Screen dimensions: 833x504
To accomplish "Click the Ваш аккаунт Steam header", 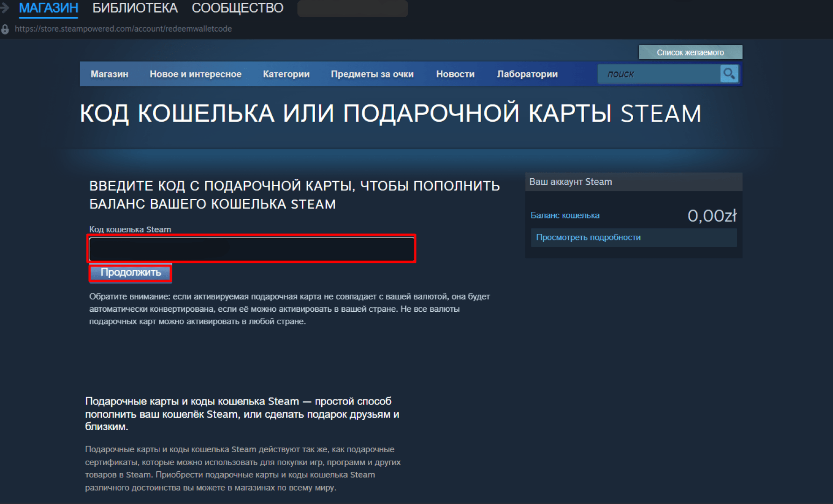I will click(634, 182).
